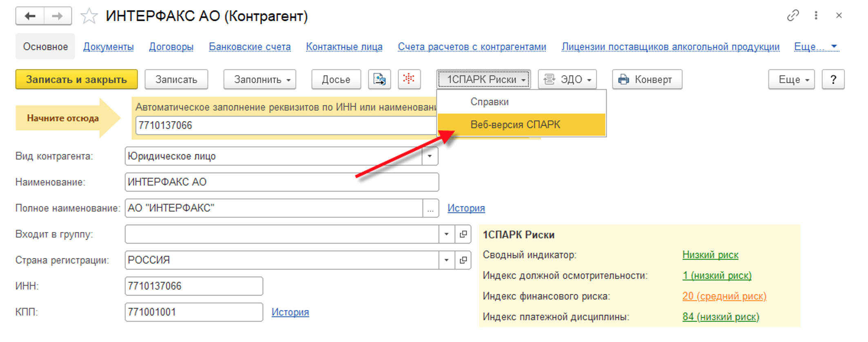This screenshot has height=342, width=868.
Task: Click the document exchange icon next to Досье
Action: pyautogui.click(x=379, y=79)
